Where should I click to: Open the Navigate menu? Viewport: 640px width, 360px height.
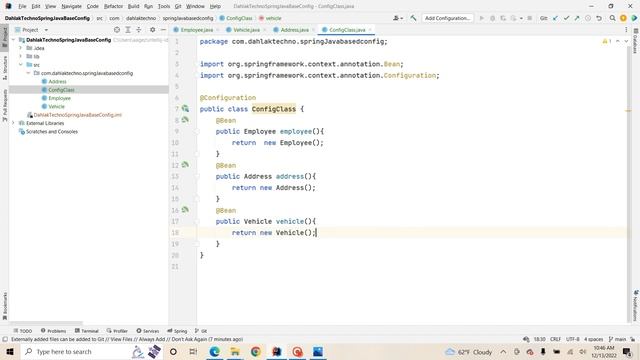71,6
